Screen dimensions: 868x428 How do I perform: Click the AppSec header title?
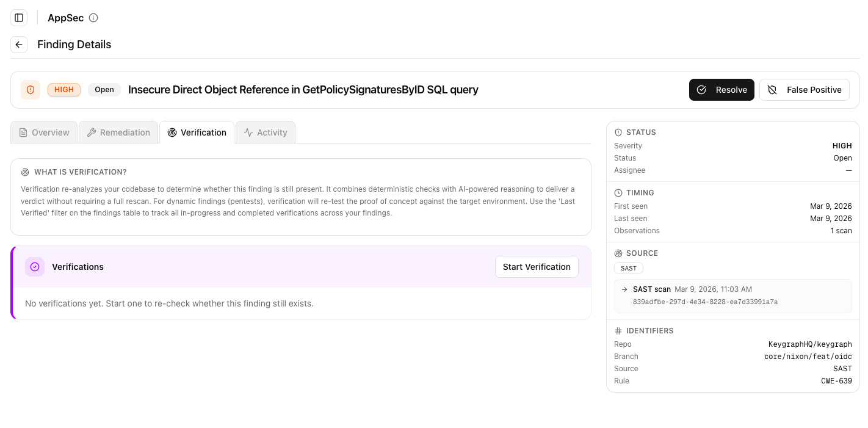tap(66, 18)
